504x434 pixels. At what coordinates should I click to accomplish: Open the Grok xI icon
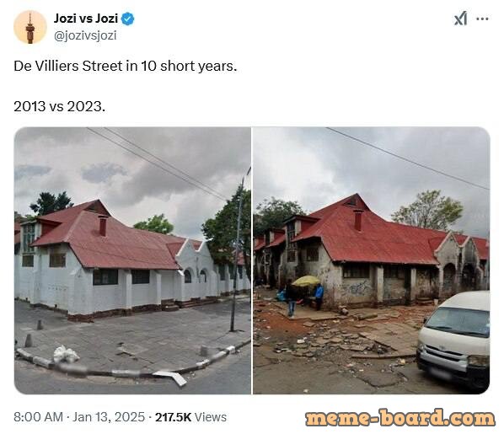pos(460,19)
